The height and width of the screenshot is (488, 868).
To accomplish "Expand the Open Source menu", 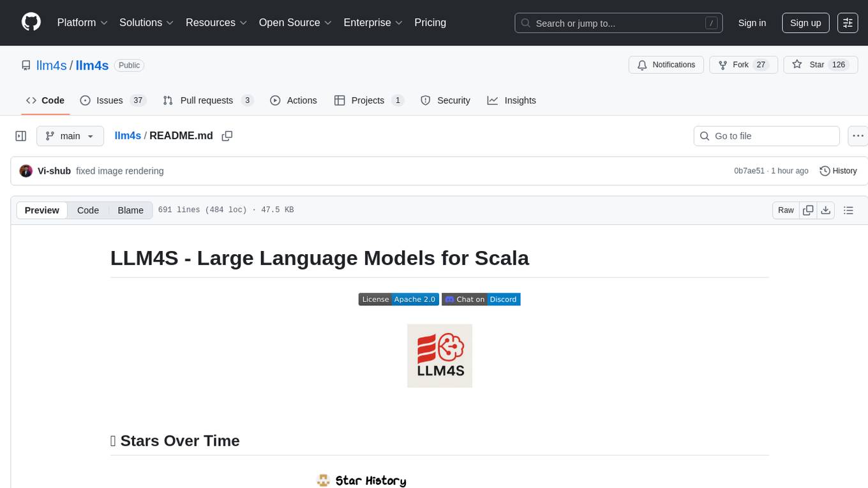I will tap(296, 22).
